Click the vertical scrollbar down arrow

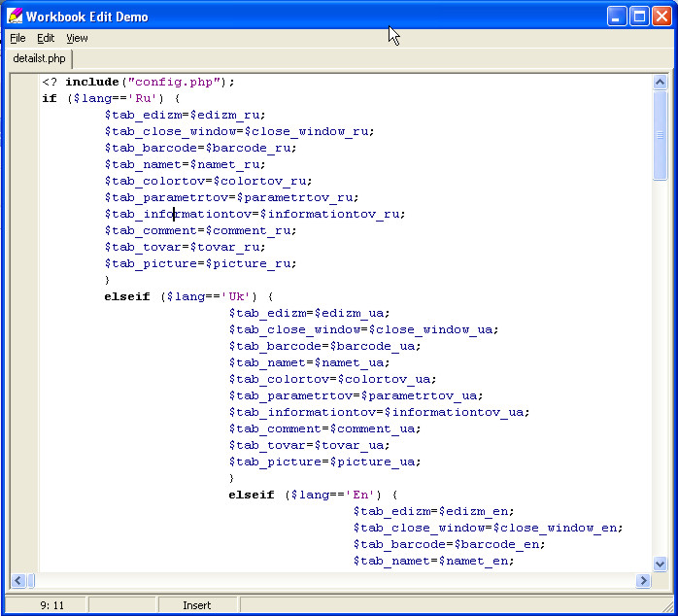pyautogui.click(x=661, y=564)
